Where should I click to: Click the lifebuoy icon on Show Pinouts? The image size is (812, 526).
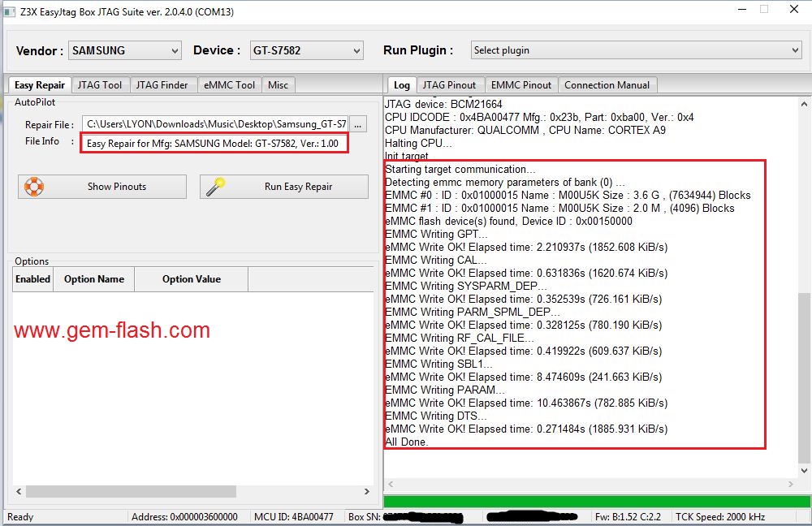coord(33,187)
